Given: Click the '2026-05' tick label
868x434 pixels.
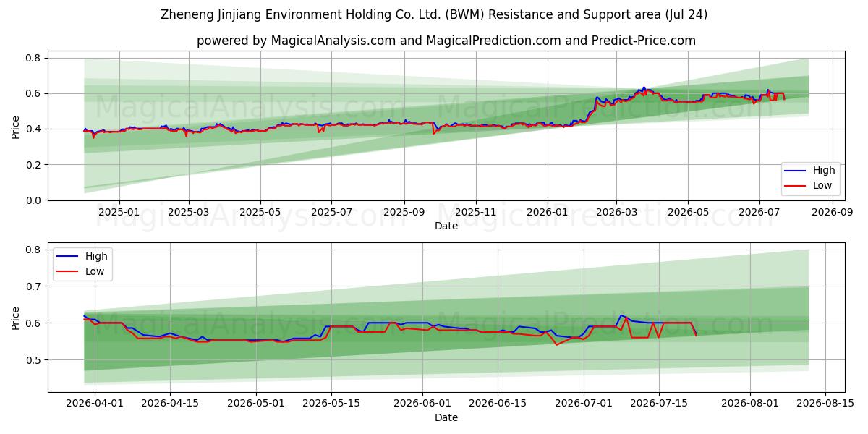Looking at the screenshot, I should 687,213.
